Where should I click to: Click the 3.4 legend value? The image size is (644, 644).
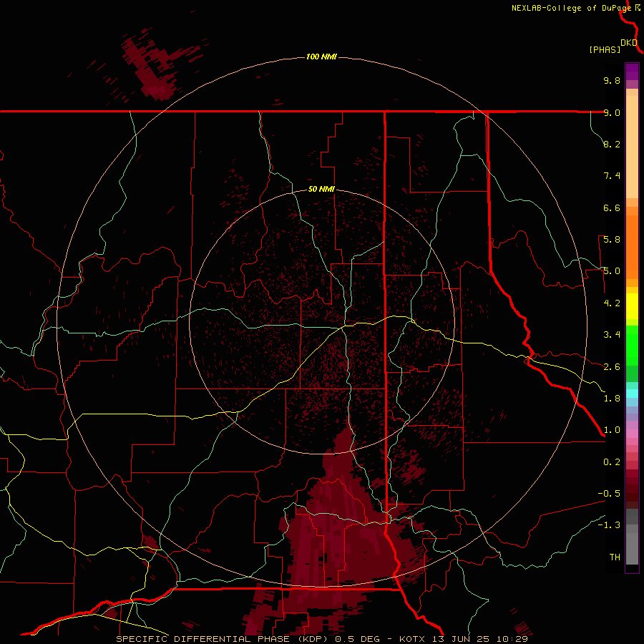click(x=612, y=335)
